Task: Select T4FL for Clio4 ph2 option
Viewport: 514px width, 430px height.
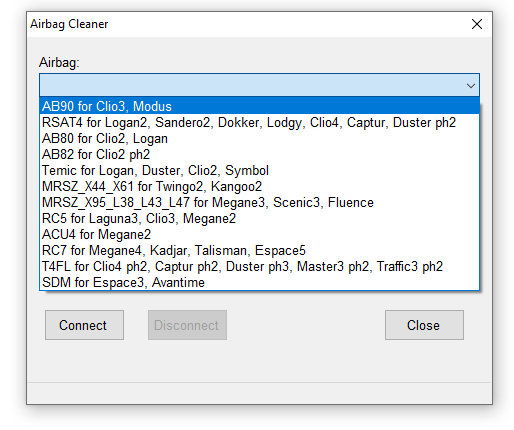Action: (x=259, y=266)
